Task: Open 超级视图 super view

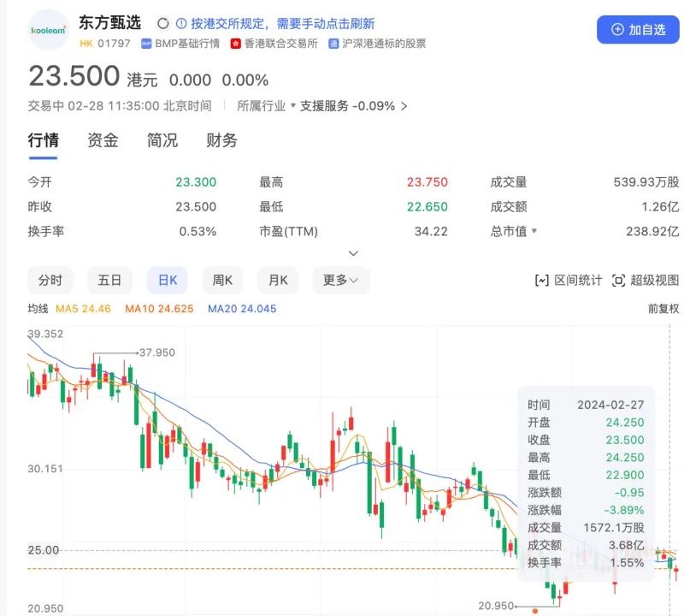Action: click(646, 280)
